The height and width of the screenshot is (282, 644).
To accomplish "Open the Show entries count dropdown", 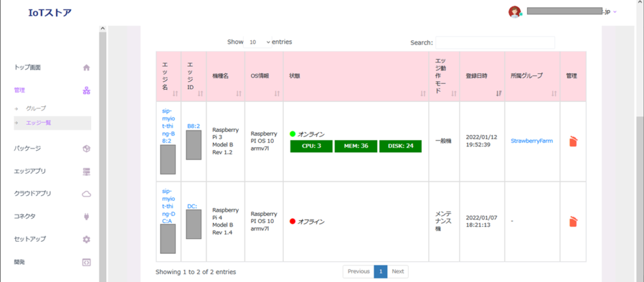I will pyautogui.click(x=258, y=42).
